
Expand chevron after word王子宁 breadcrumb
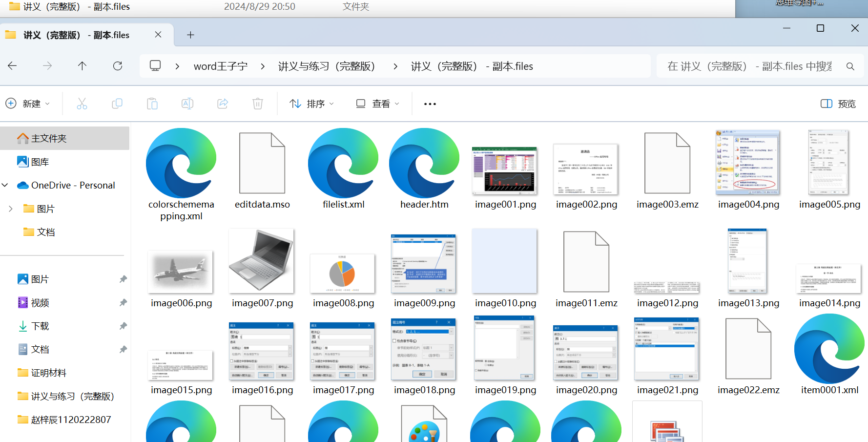coord(263,66)
